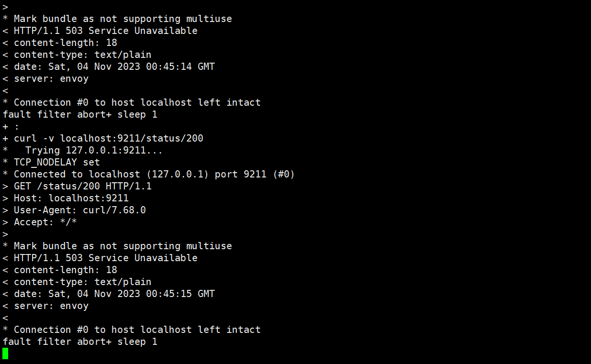Click the second content-type: text/plain line
The image size is (591, 364).
[77, 282]
